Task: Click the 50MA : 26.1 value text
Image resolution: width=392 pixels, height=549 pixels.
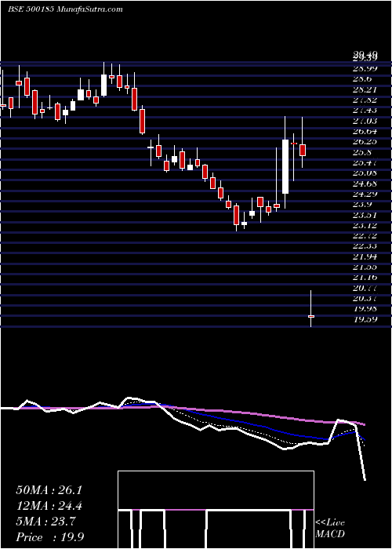Action: click(x=49, y=490)
